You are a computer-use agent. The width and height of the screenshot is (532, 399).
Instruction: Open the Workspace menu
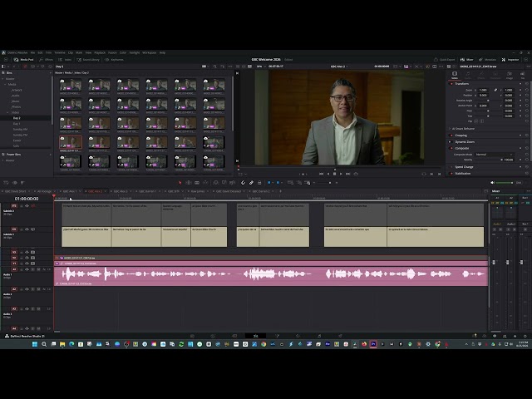pyautogui.click(x=150, y=52)
